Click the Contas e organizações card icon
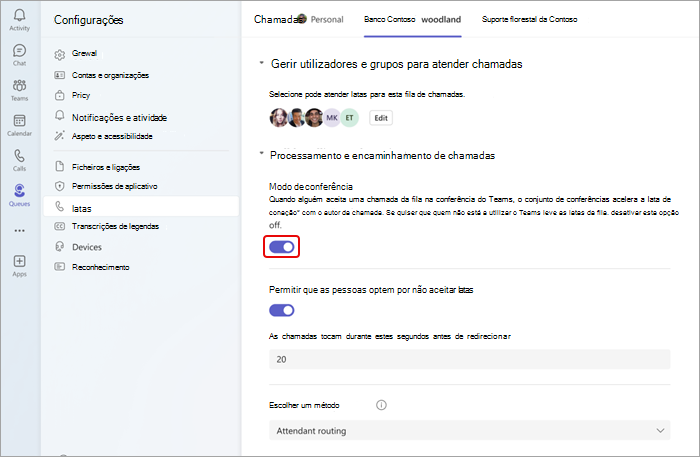The width and height of the screenshot is (700, 457). [59, 75]
